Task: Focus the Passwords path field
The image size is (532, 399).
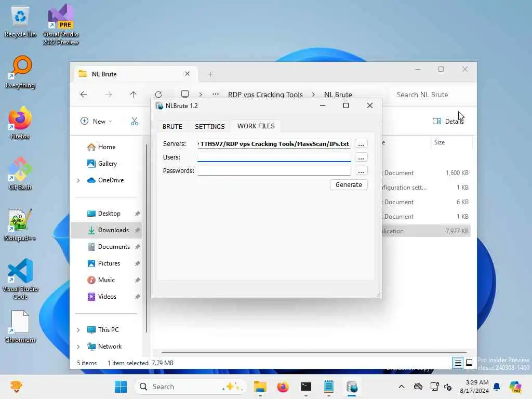Action: tap(274, 170)
